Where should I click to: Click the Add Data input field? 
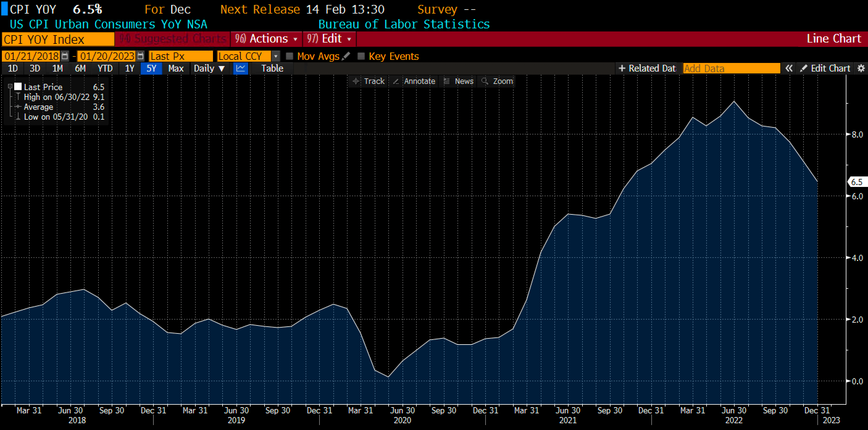pyautogui.click(x=731, y=68)
